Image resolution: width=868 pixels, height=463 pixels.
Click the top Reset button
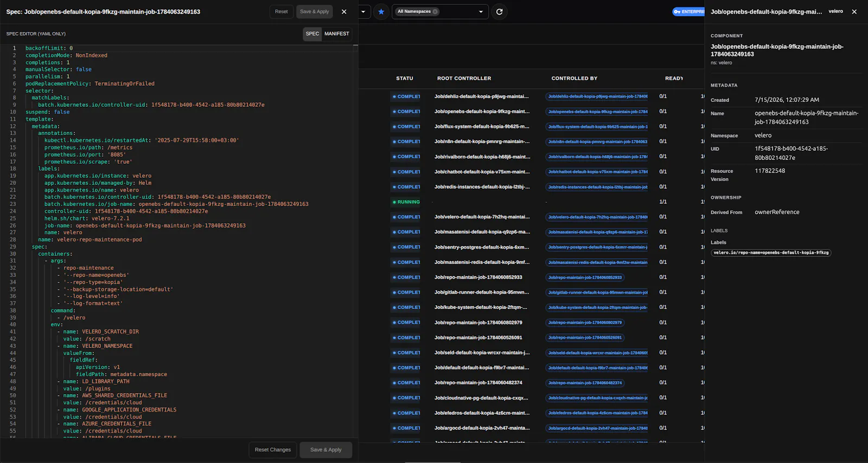coord(281,11)
